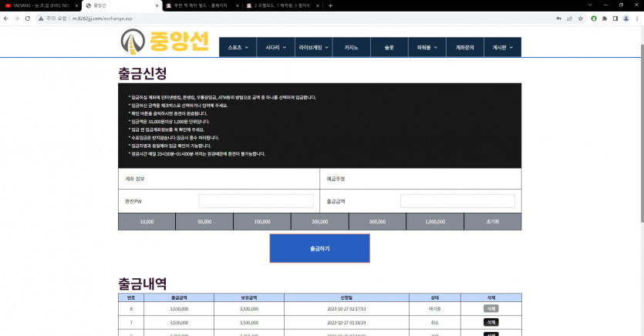Open the Chrome three-dot menu

click(637, 18)
